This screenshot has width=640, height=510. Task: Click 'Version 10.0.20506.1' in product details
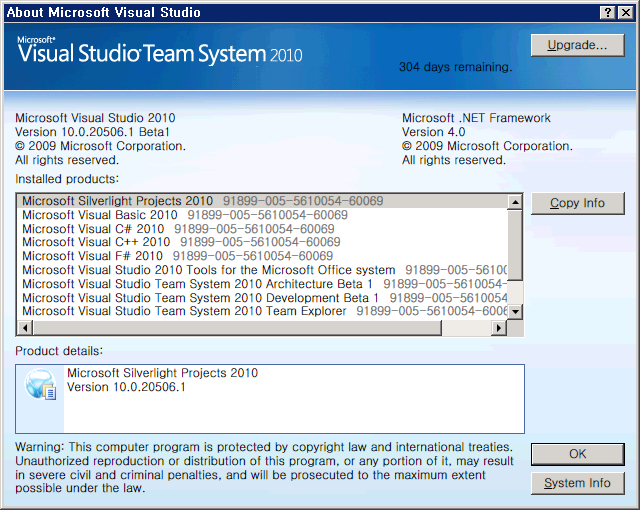pos(126,387)
